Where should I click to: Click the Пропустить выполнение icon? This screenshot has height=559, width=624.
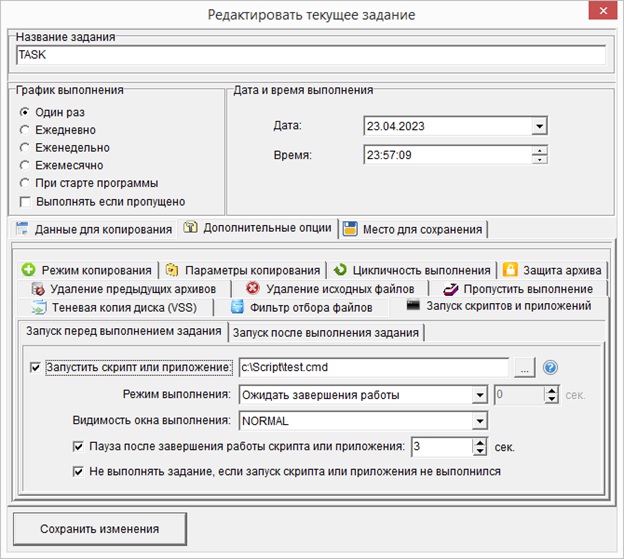click(451, 289)
